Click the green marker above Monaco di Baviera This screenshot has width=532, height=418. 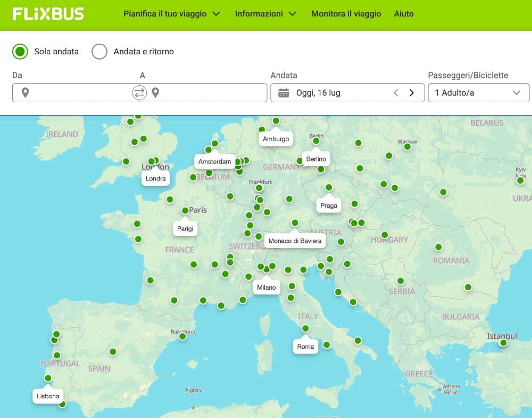pyautogui.click(x=295, y=223)
